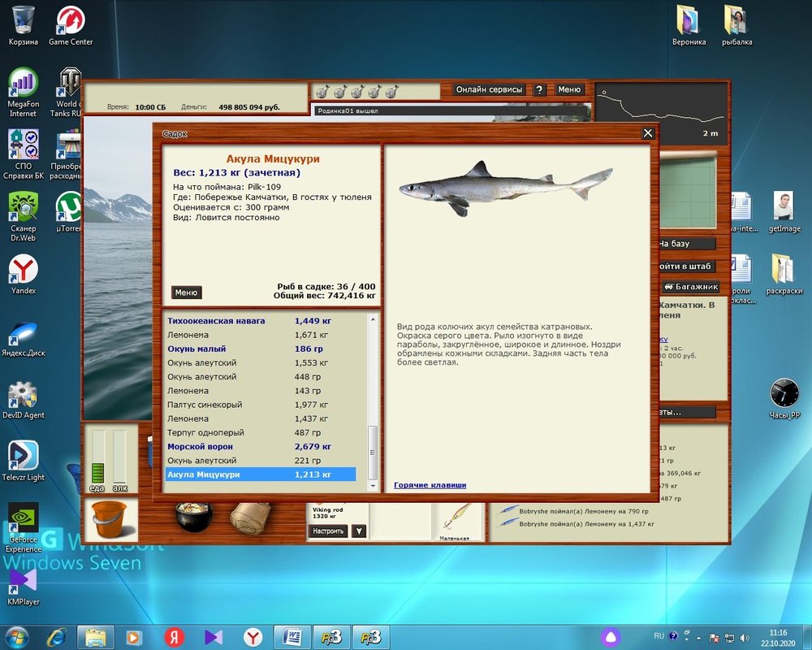
Task: Select Морской ворон in fish list
Action: [200, 447]
